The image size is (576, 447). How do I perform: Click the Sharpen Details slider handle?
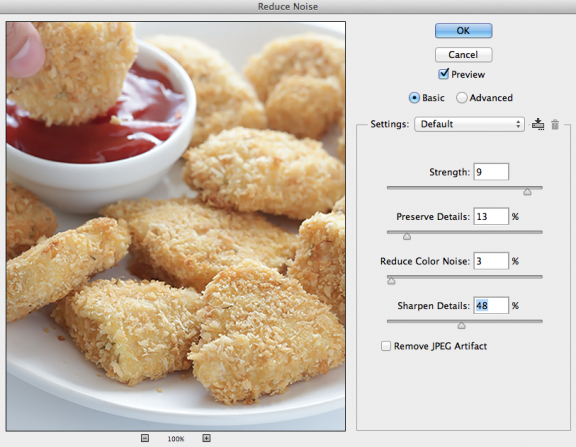(x=461, y=325)
